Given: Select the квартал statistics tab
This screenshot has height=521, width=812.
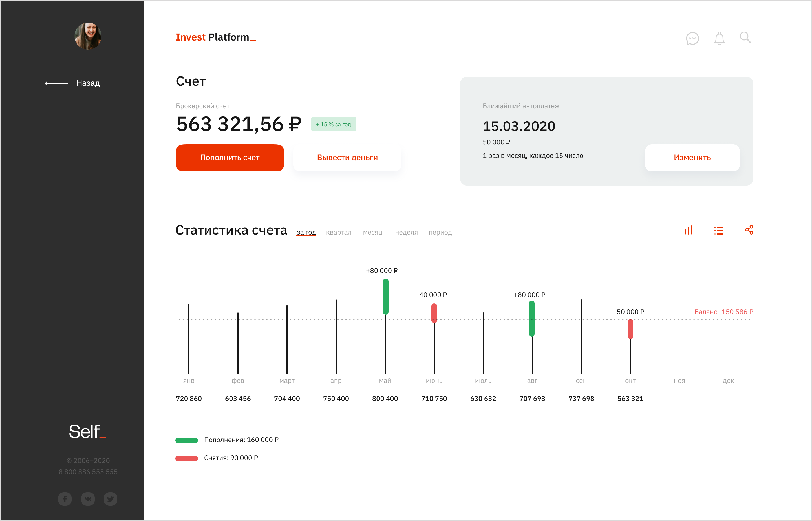Looking at the screenshot, I should pos(339,232).
